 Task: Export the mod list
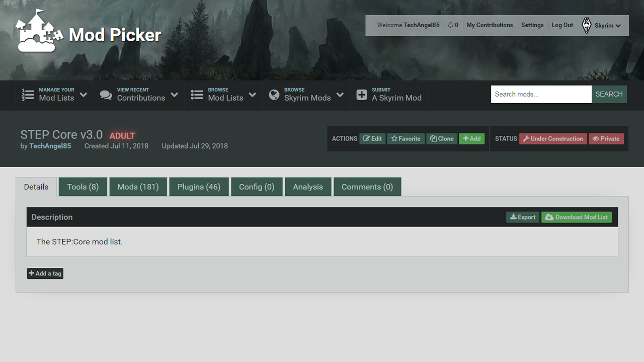(523, 217)
